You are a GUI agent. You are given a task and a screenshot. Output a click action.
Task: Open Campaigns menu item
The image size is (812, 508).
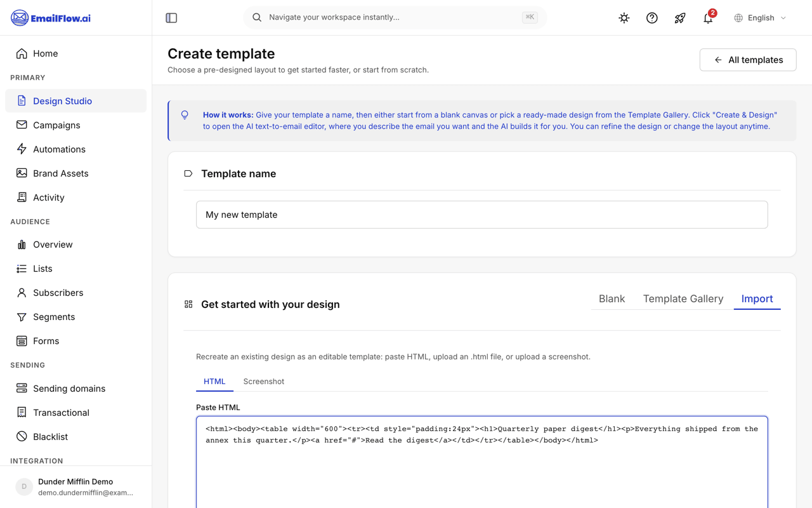click(75, 125)
